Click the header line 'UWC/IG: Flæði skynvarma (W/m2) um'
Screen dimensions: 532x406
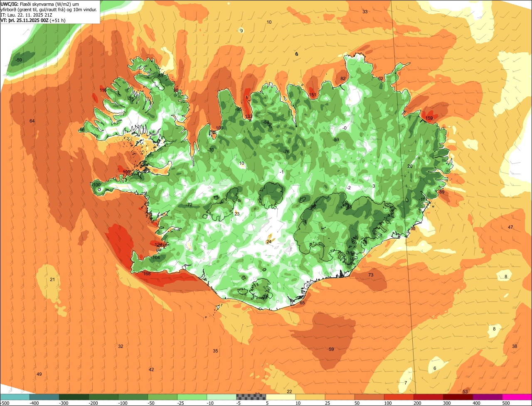[40, 4]
